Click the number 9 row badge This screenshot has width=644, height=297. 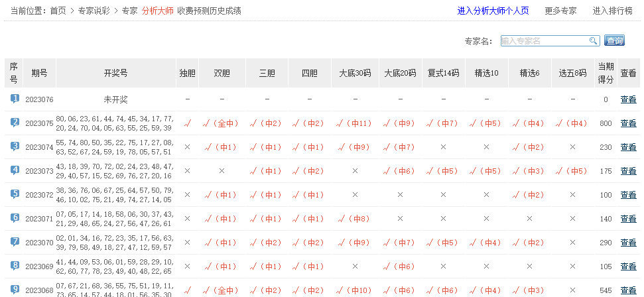[15, 289]
